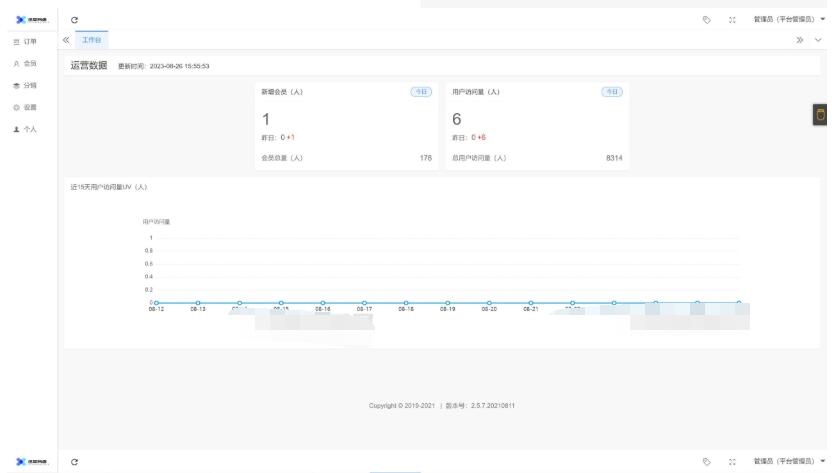Open the 分销 sidebar menu

tap(25, 85)
